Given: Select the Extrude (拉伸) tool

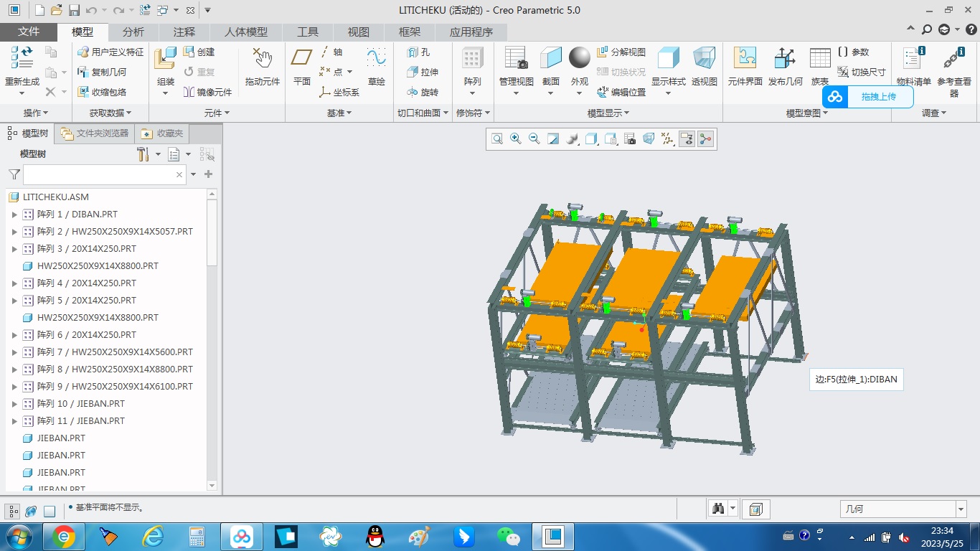Looking at the screenshot, I should pyautogui.click(x=423, y=72).
